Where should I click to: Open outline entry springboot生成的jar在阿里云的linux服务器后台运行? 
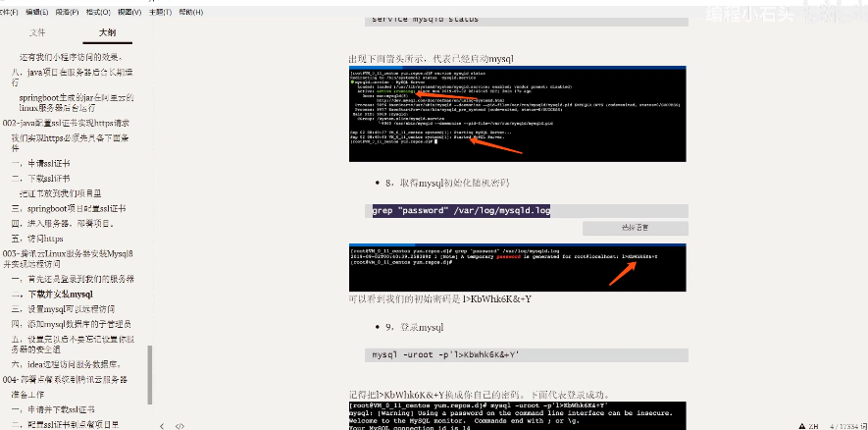(77, 103)
